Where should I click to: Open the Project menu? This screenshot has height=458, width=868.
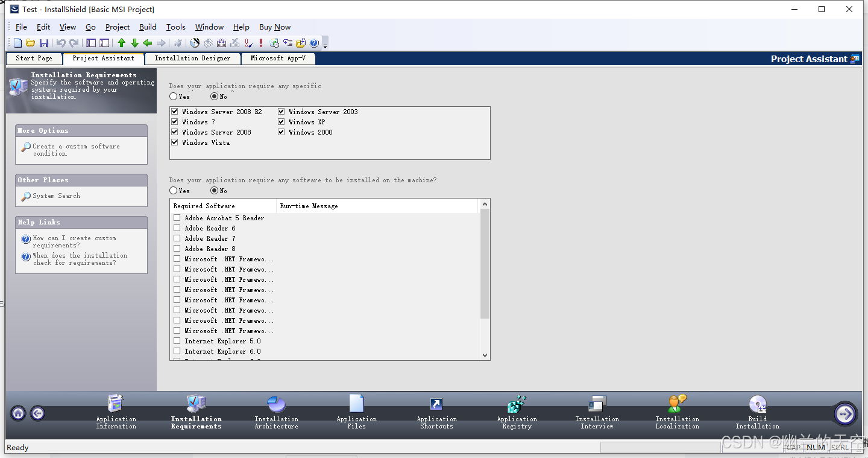118,27
